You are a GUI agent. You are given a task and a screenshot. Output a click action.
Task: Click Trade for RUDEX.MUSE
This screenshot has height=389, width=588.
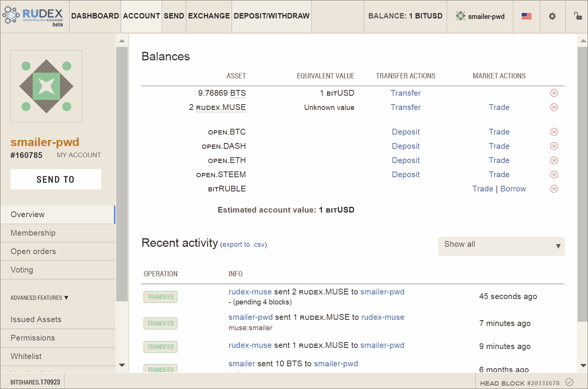click(499, 107)
